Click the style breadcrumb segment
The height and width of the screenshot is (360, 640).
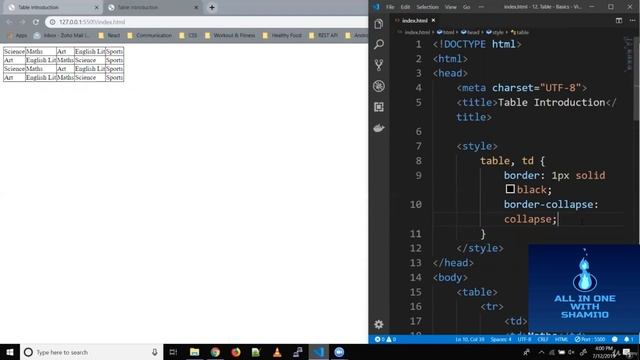click(x=495, y=32)
